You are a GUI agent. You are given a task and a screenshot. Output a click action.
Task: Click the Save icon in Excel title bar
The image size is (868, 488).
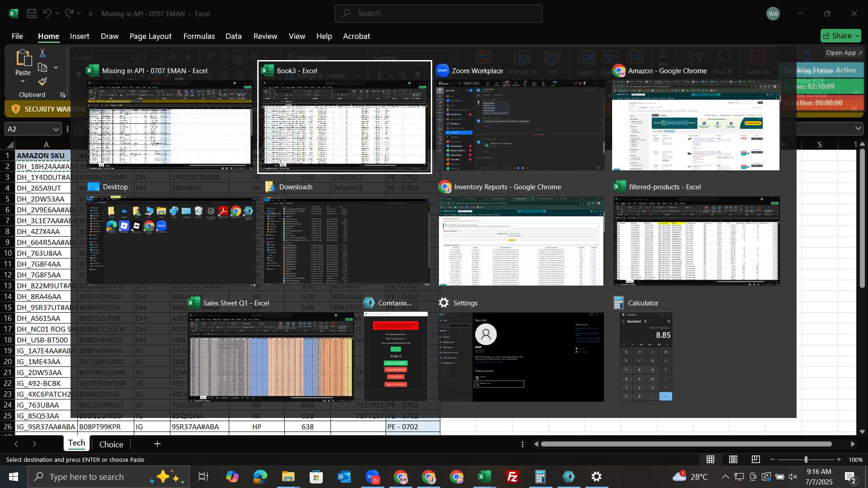[x=32, y=14]
